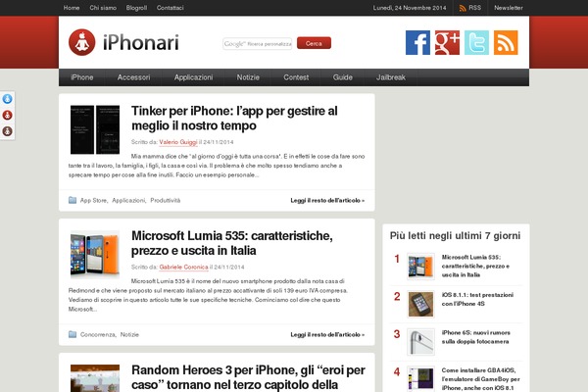Open author Gabriele Coronica's page
The height and width of the screenshot is (392, 588).
pos(183,268)
